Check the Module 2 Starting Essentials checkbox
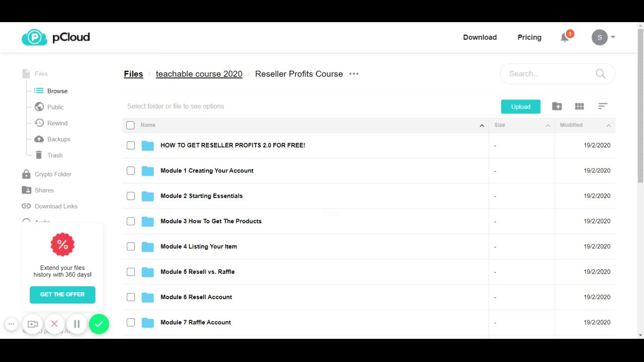The width and height of the screenshot is (644, 362). point(131,196)
